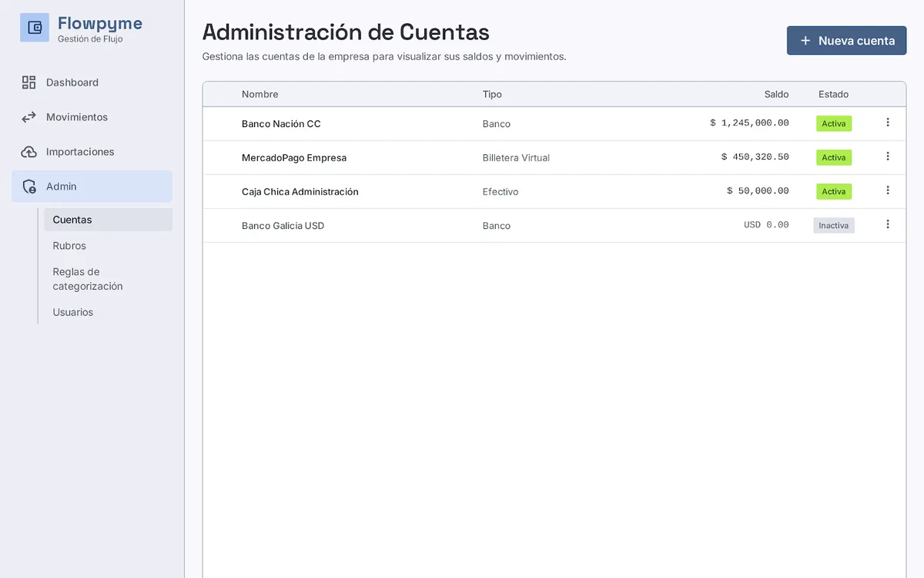
Task: Select the Banco Galicia USD account name
Action: [283, 226]
